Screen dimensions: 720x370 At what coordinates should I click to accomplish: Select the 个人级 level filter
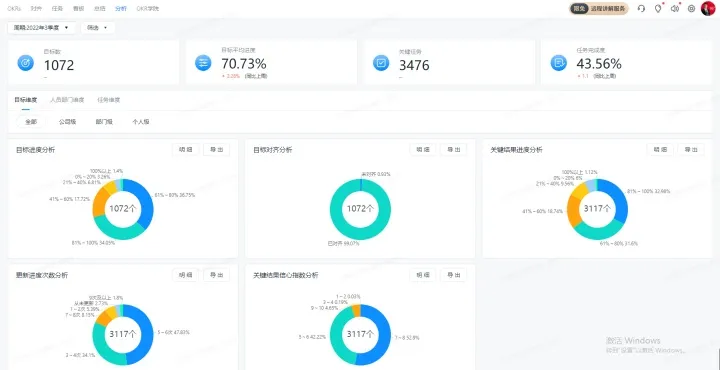tap(141, 122)
